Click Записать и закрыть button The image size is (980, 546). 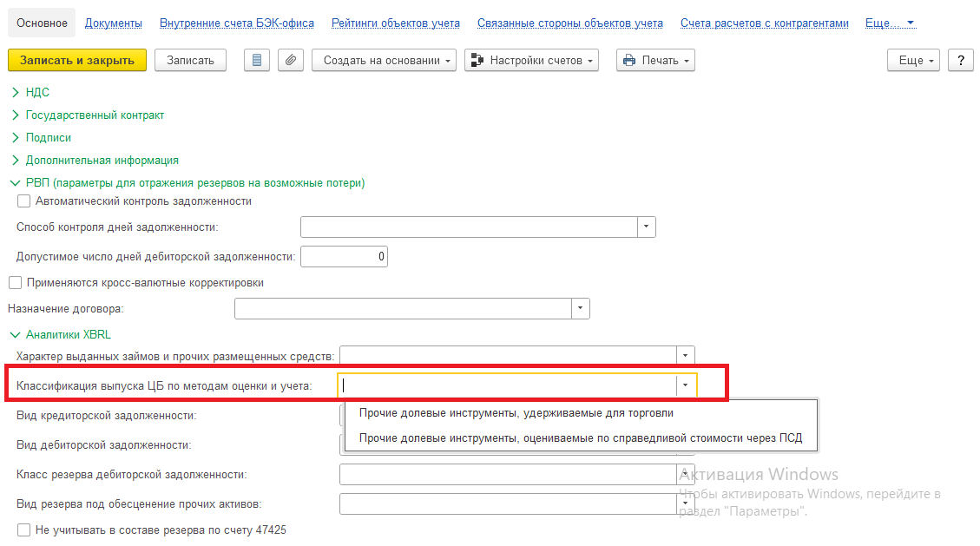(x=77, y=61)
